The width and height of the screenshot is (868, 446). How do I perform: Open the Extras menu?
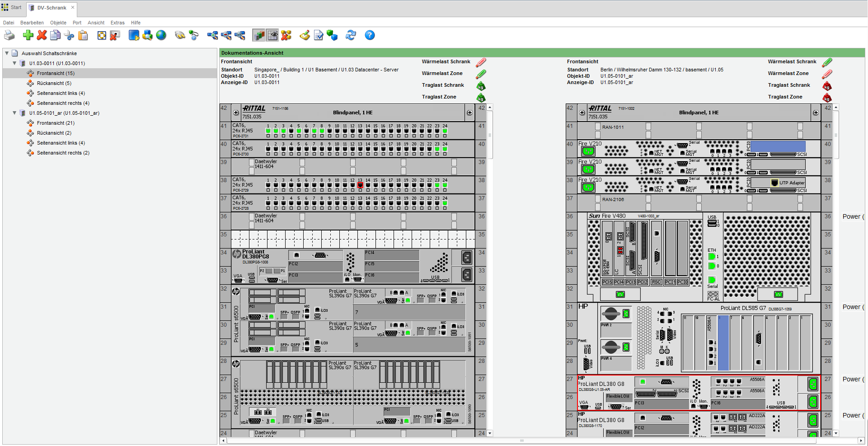117,23
